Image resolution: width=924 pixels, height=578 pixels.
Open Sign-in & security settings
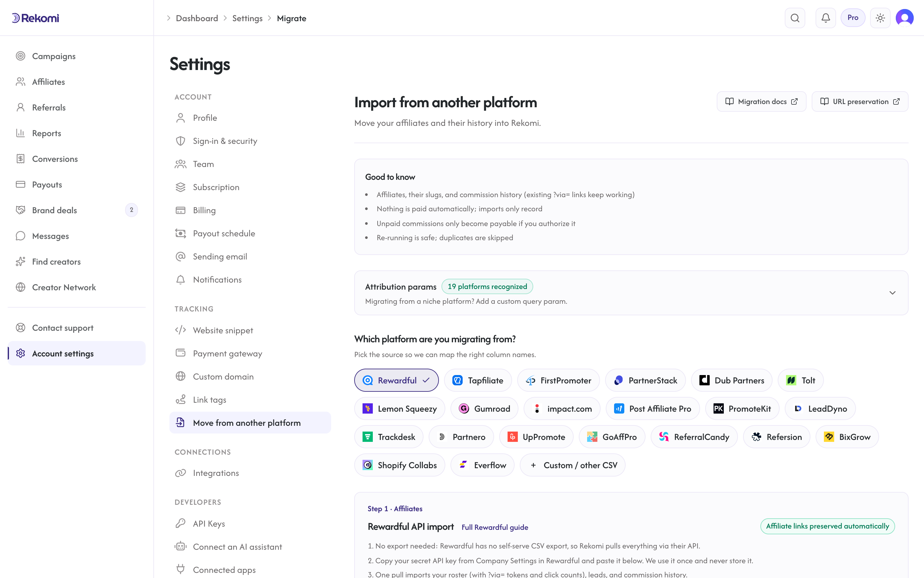(250, 141)
